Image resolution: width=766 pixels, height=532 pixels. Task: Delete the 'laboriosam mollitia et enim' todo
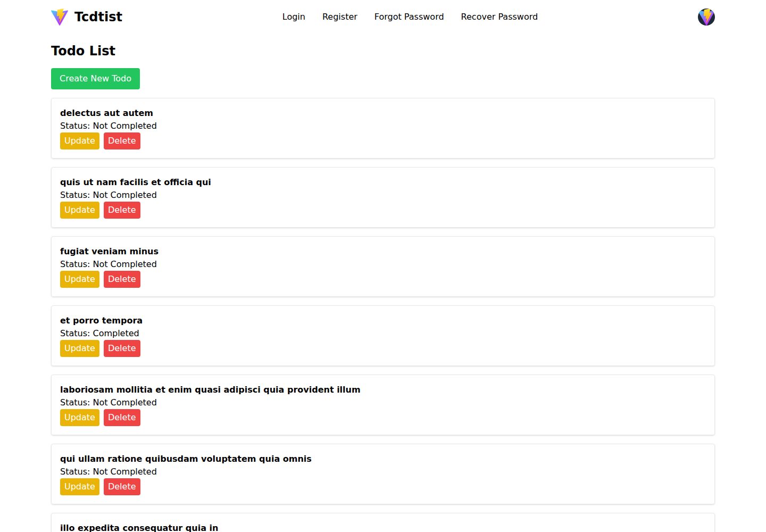click(x=122, y=418)
